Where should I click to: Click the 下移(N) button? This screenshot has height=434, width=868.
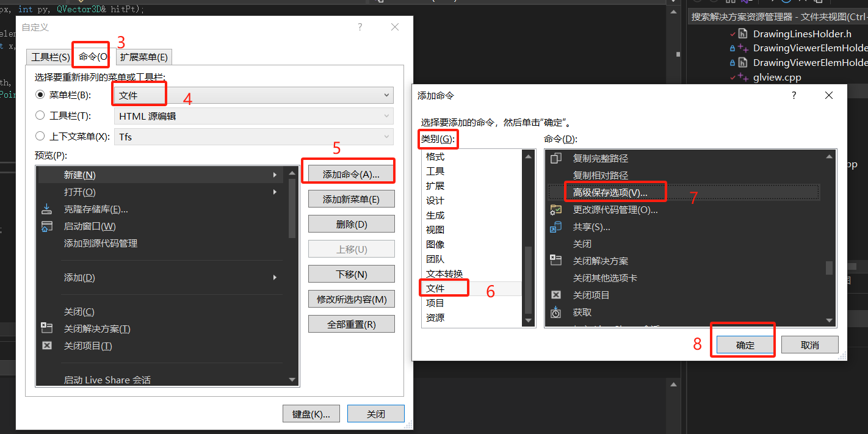tap(351, 274)
